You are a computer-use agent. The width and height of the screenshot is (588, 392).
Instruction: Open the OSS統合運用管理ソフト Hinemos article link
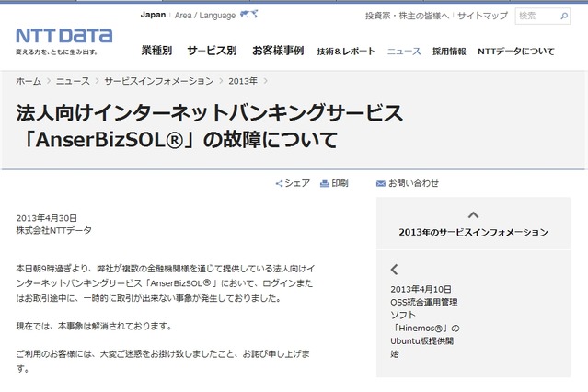(424, 328)
